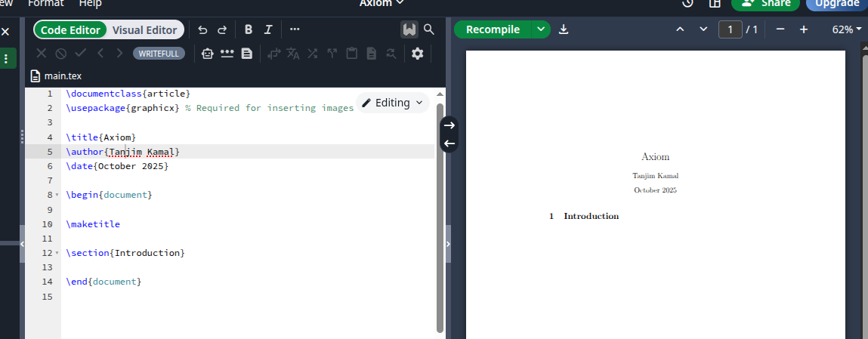868x339 pixels.
Task: Toggle file sidebar with left-edge chevron
Action: 22,244
